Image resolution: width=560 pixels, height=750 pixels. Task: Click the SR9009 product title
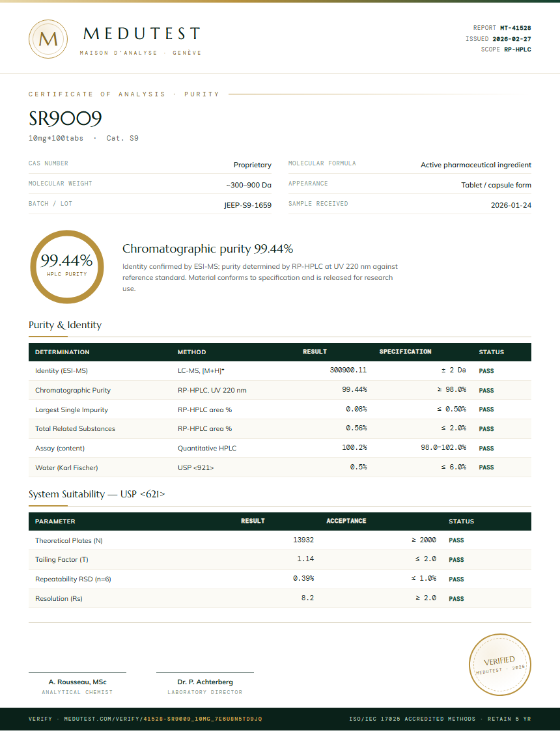(x=65, y=118)
